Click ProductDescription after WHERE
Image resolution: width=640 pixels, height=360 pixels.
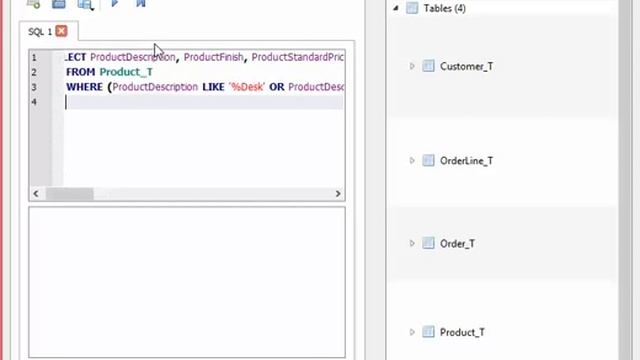coord(155,87)
